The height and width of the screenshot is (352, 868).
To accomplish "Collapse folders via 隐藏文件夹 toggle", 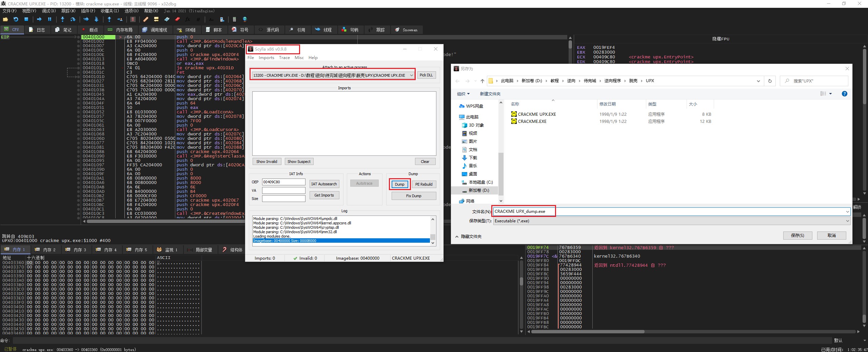I will coord(468,237).
